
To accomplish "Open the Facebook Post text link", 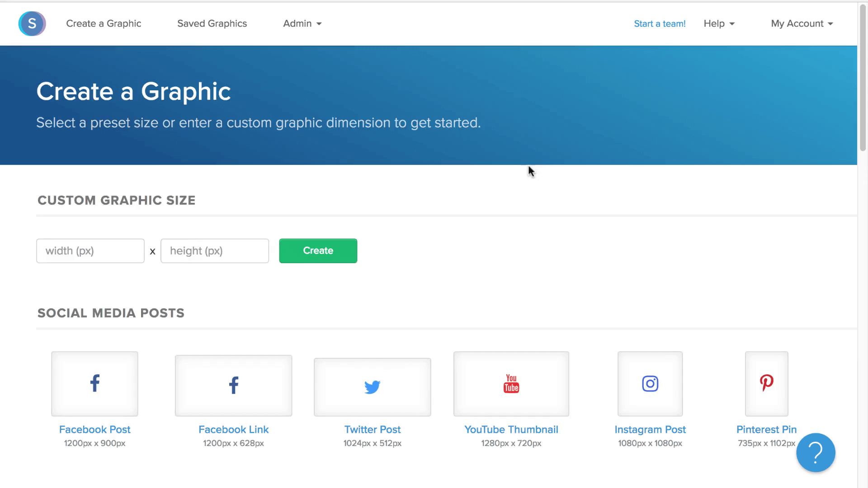I will point(94,429).
